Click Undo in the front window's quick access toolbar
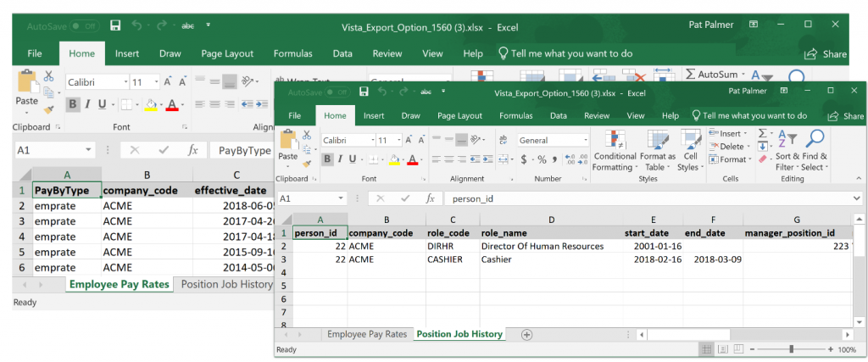868x362 pixels. (x=381, y=92)
